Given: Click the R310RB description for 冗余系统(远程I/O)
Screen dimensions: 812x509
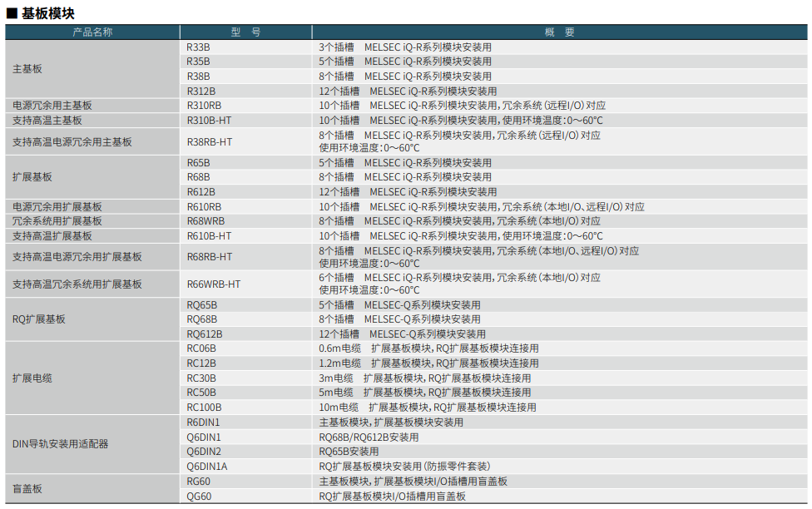Looking at the screenshot, I should click(462, 105).
